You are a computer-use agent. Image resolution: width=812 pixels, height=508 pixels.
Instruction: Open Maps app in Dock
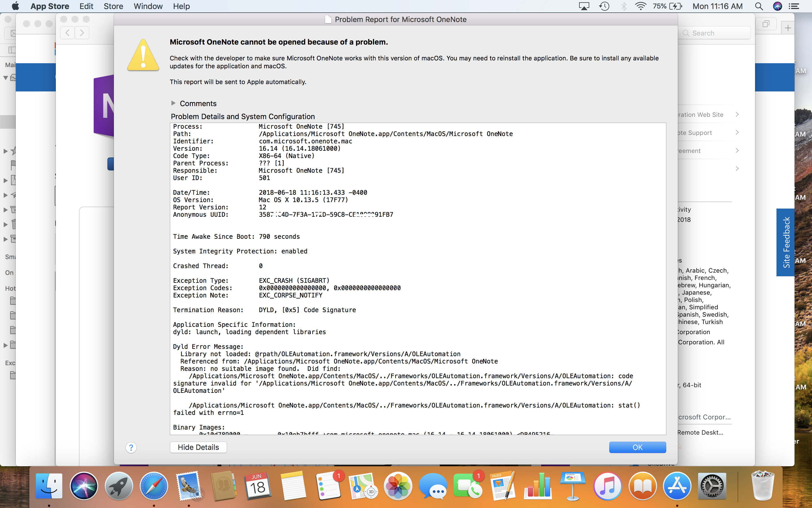[x=363, y=486]
